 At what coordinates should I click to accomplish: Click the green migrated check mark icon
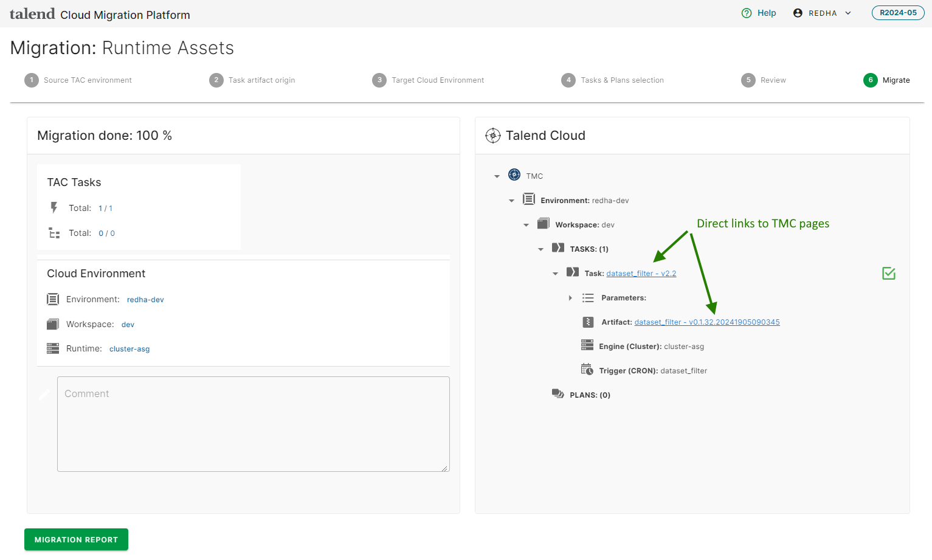[x=889, y=274]
